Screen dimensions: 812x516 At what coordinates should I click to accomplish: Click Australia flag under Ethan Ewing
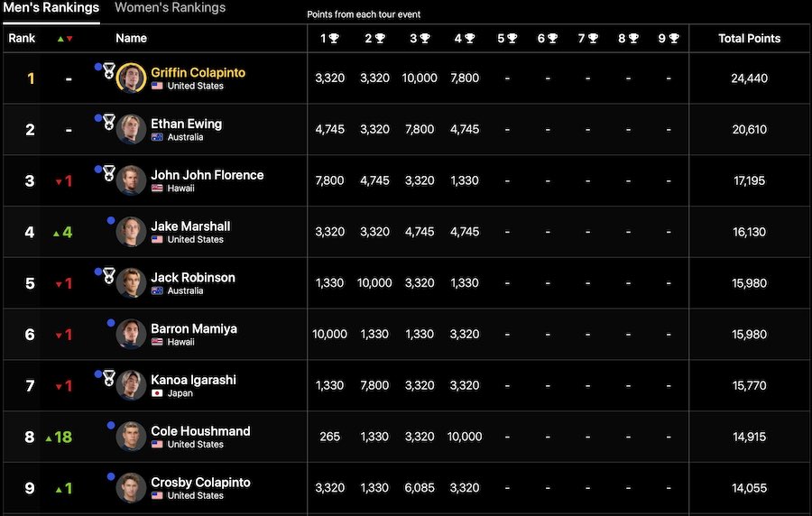157,137
